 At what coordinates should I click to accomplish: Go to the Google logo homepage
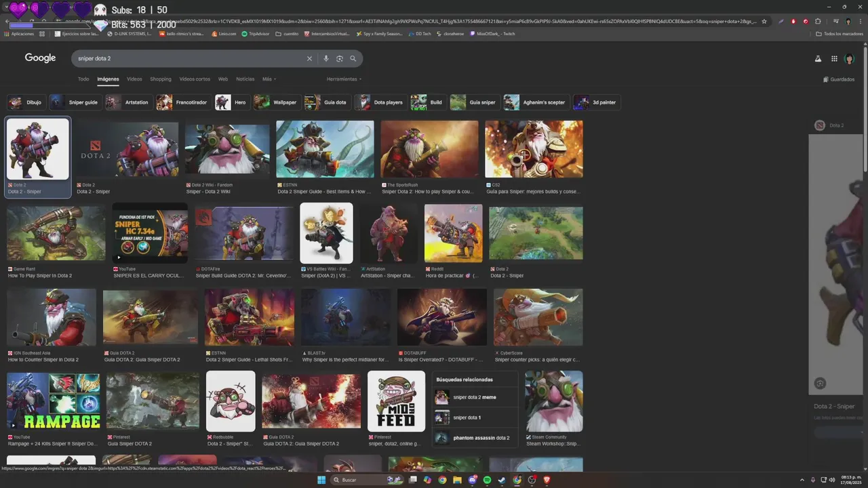[x=40, y=58]
